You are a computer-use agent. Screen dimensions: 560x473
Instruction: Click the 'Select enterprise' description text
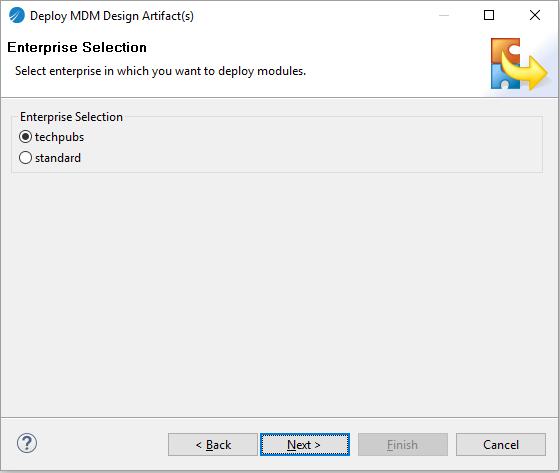click(x=160, y=71)
